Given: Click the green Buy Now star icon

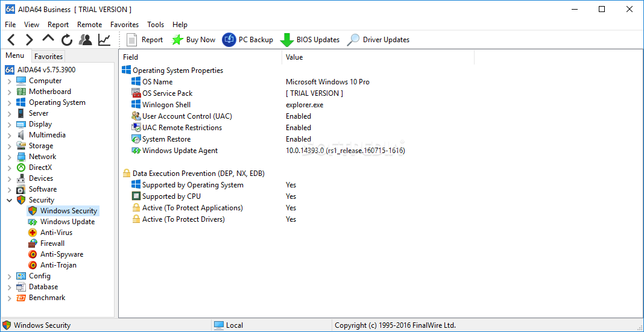Looking at the screenshot, I should (x=177, y=40).
